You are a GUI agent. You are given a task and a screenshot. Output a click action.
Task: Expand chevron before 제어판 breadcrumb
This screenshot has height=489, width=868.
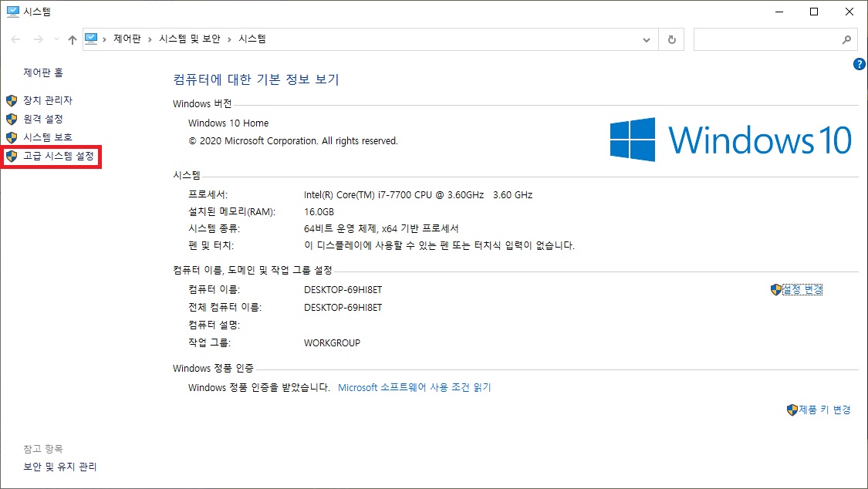tap(104, 39)
